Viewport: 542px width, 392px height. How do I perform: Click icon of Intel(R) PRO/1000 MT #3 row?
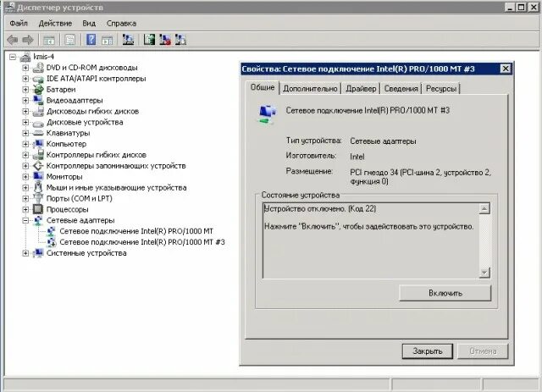pyautogui.click(x=51, y=242)
